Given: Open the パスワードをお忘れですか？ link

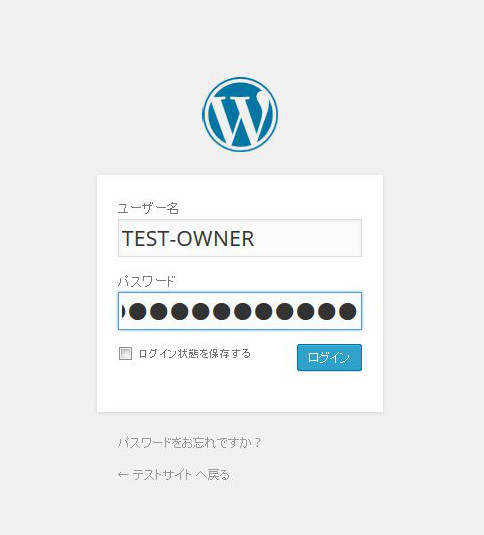Looking at the screenshot, I should coord(189,443).
